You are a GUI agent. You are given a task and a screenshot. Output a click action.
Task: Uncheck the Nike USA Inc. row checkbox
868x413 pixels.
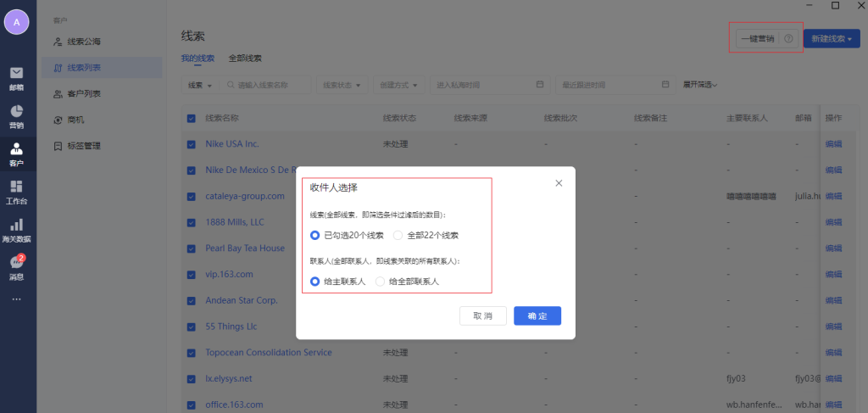[191, 144]
